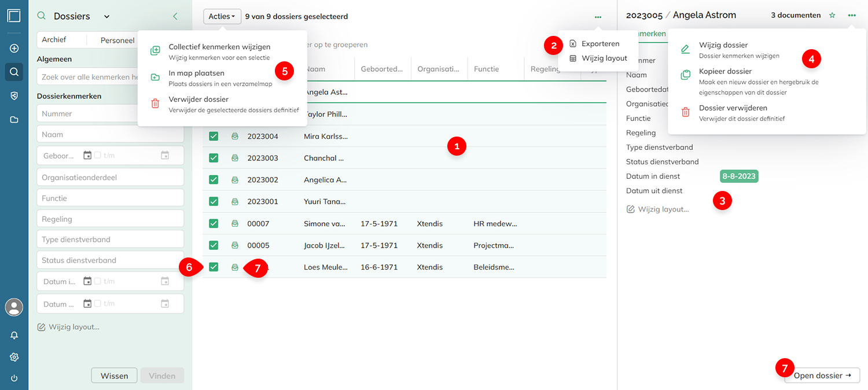Screen dimensions: 868x390
Task: Uncheck the checkbox for dossier 00007
Action: tap(214, 223)
